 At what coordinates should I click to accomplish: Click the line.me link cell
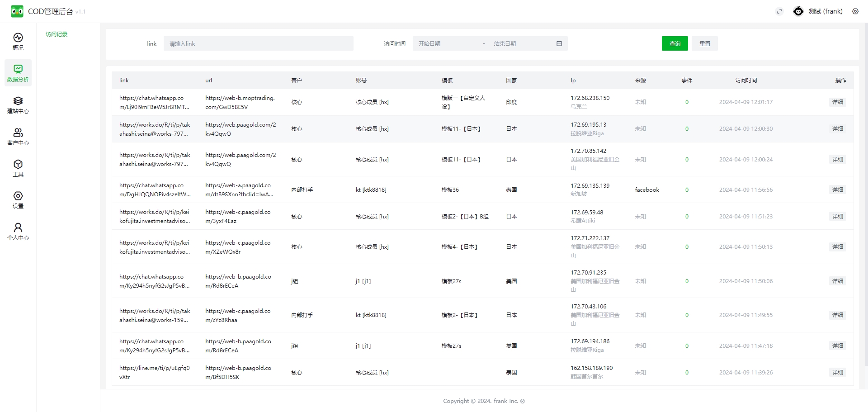coord(155,373)
